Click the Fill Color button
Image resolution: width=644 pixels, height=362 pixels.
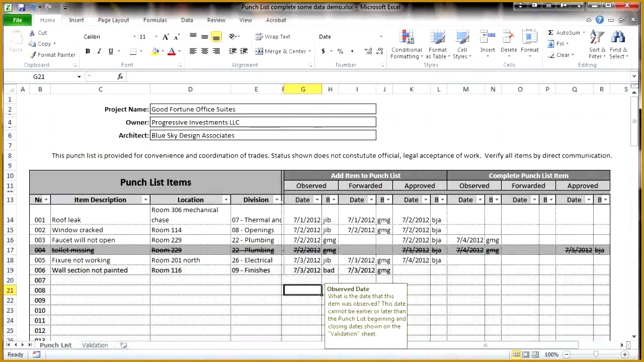157,51
